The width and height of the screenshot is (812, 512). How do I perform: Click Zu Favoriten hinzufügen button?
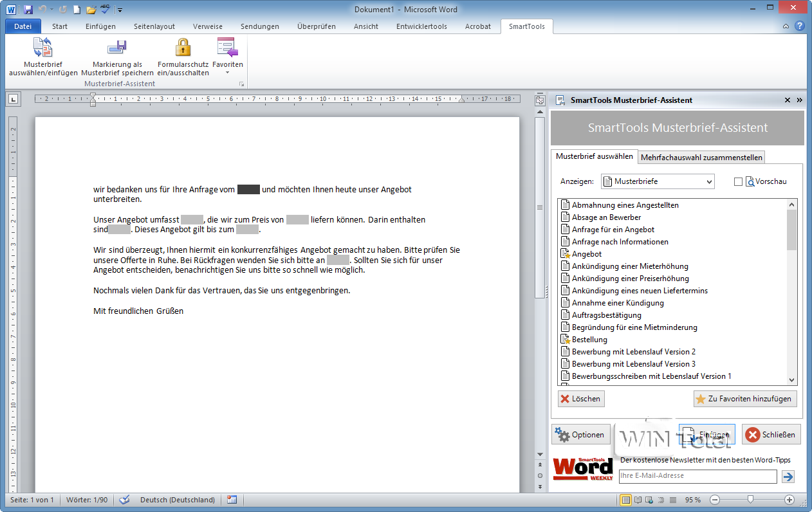click(745, 399)
